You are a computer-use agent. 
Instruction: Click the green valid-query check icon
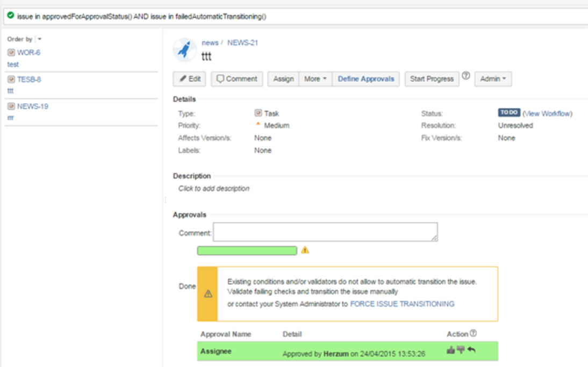[x=10, y=16]
